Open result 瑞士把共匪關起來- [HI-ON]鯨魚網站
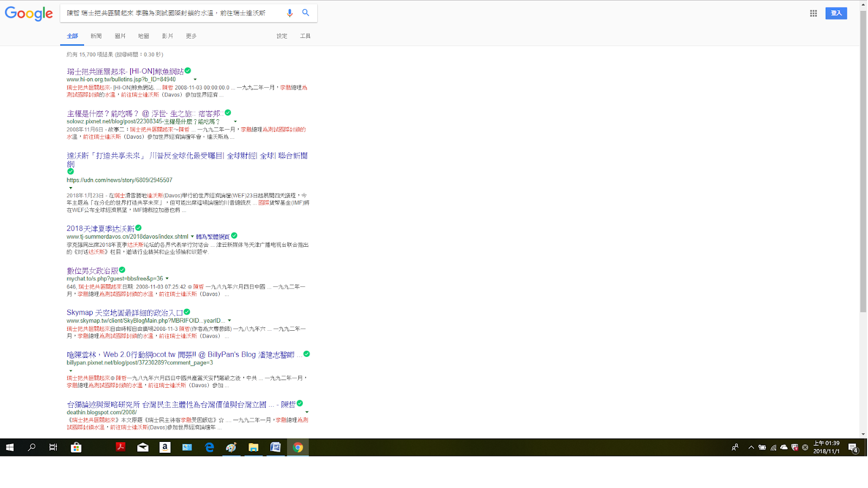This screenshot has height=488, width=868. pos(125,71)
